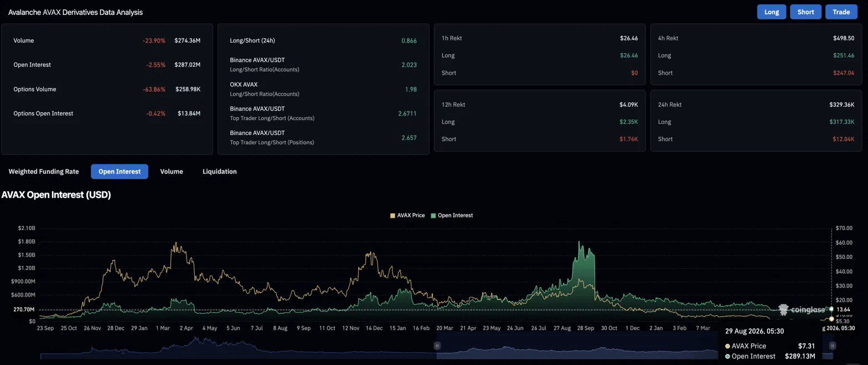This screenshot has height=365, width=868.
Task: Select the Open Interest tab
Action: tap(120, 171)
